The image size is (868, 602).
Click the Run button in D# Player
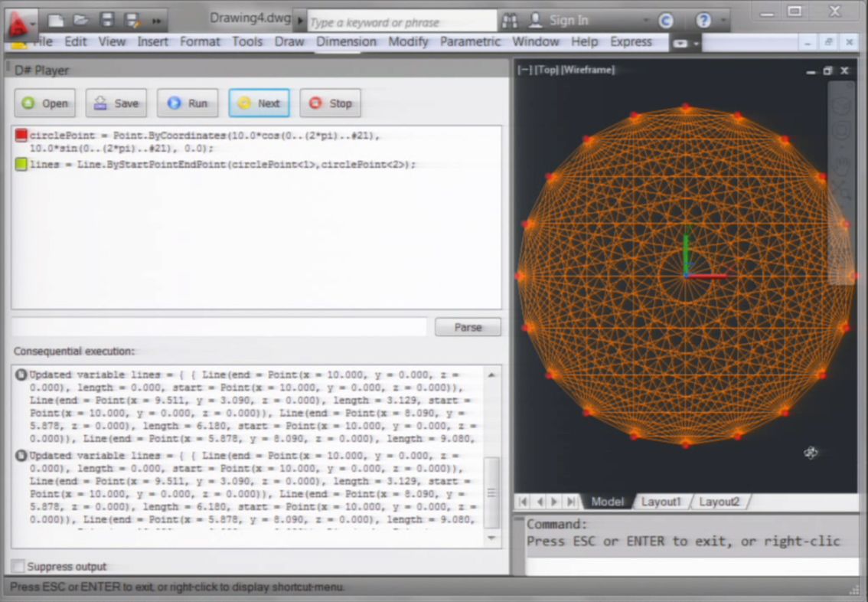[188, 103]
